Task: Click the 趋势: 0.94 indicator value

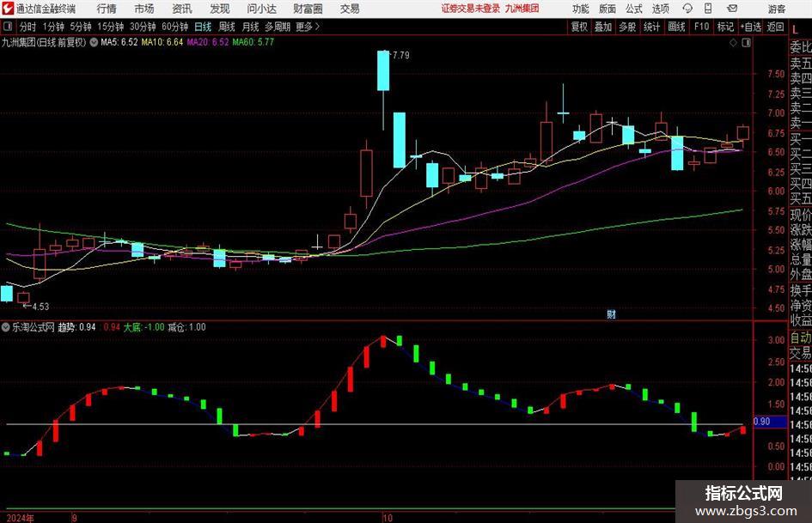Action: (76, 327)
